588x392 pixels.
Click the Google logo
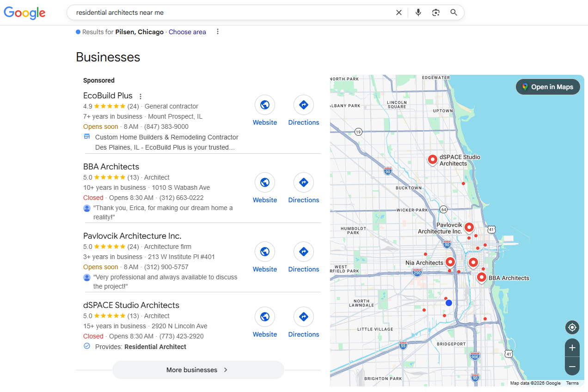pos(24,13)
